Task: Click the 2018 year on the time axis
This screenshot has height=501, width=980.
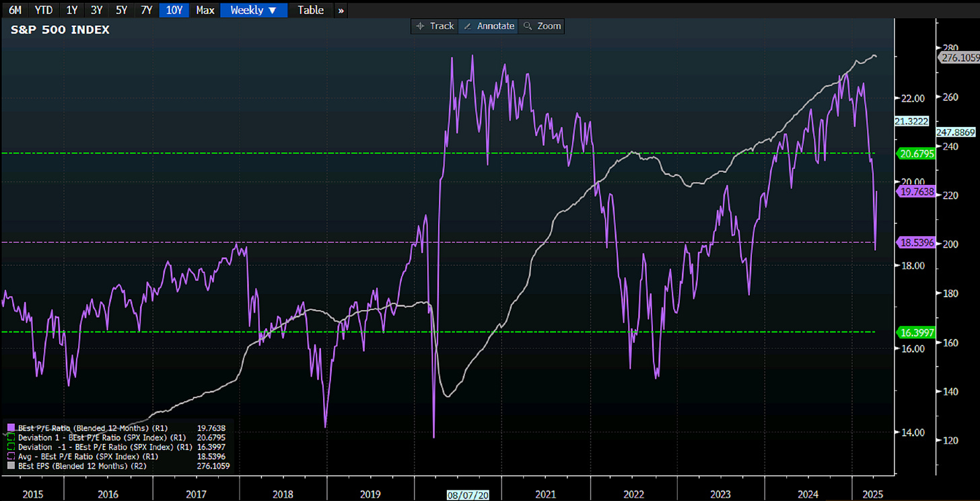Action: coord(283,494)
